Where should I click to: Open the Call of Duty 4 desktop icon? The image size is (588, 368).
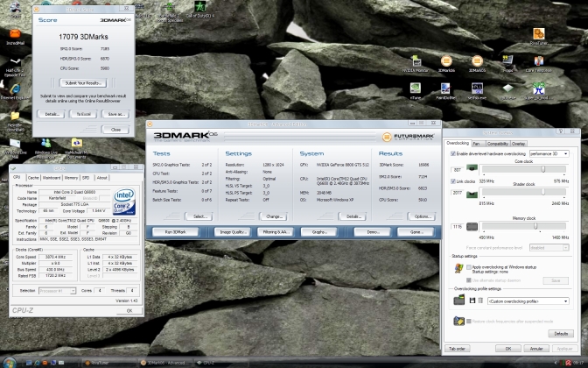coord(200,7)
